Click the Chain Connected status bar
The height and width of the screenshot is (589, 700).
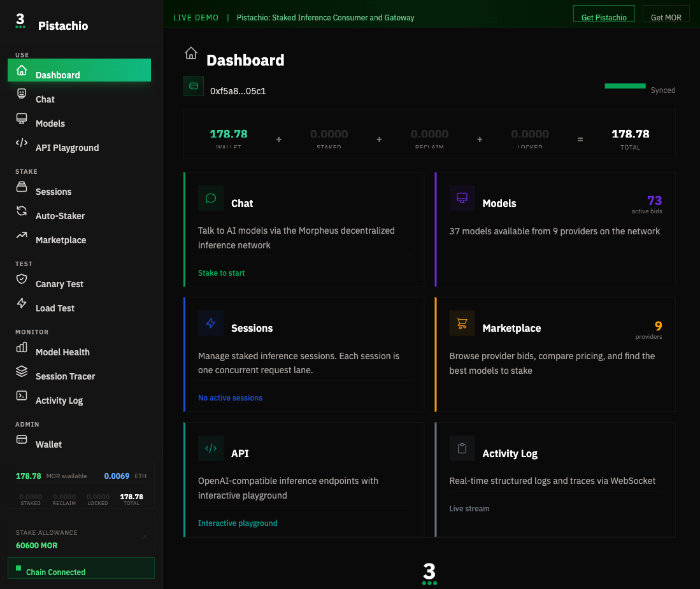[x=82, y=568]
